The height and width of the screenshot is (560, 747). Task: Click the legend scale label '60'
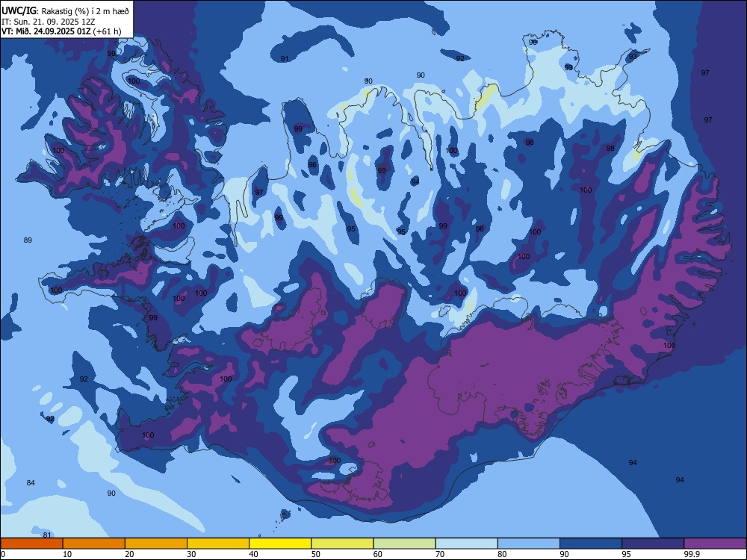[x=378, y=554]
